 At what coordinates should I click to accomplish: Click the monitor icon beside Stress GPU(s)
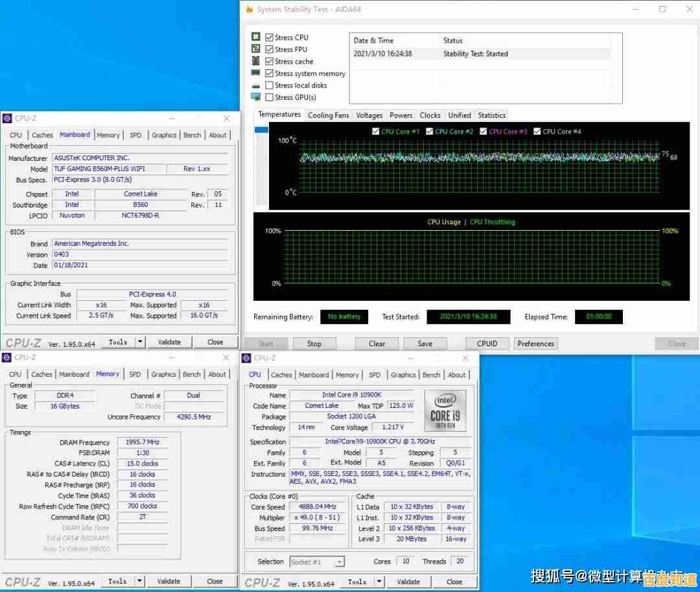(x=256, y=97)
